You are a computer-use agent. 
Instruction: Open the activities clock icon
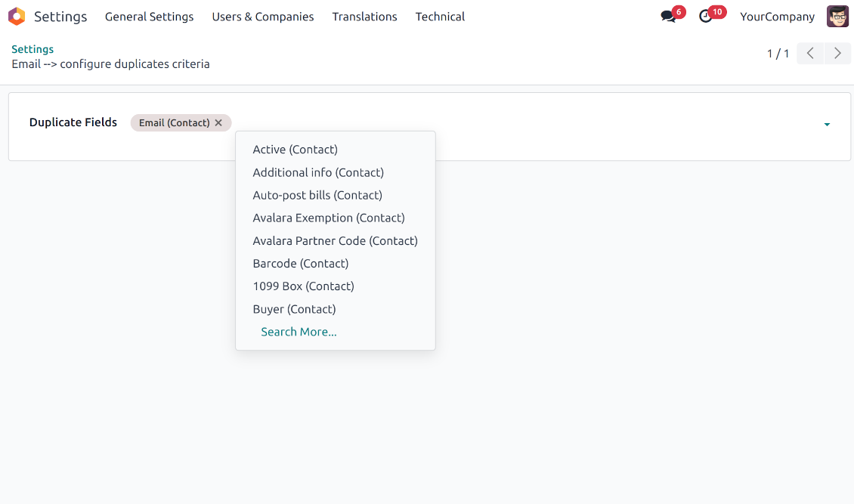(706, 17)
